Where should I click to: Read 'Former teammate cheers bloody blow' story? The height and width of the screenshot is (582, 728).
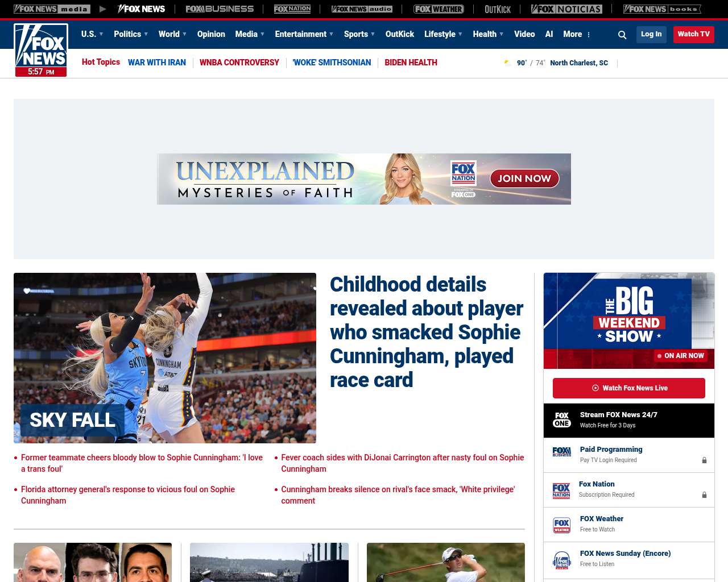pyautogui.click(x=142, y=463)
